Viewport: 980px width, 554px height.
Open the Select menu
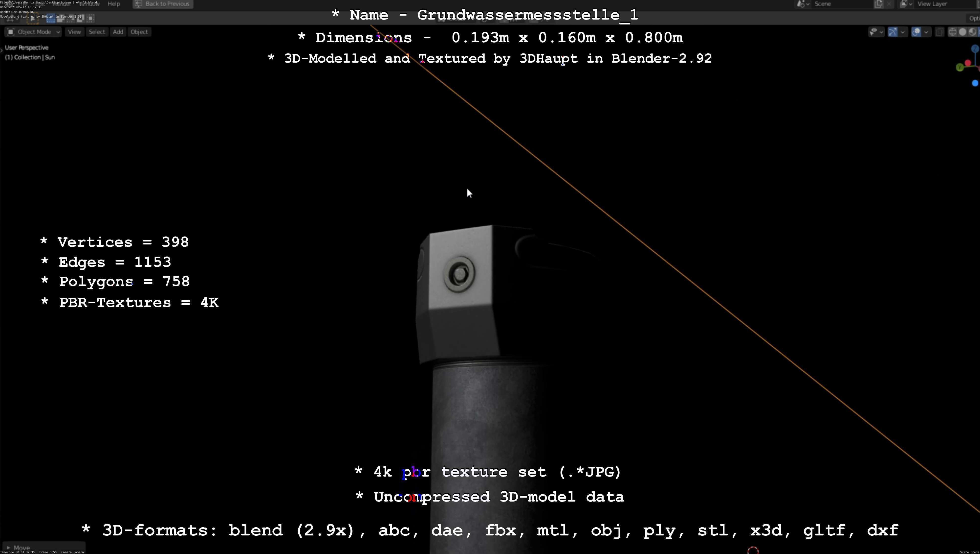tap(97, 32)
